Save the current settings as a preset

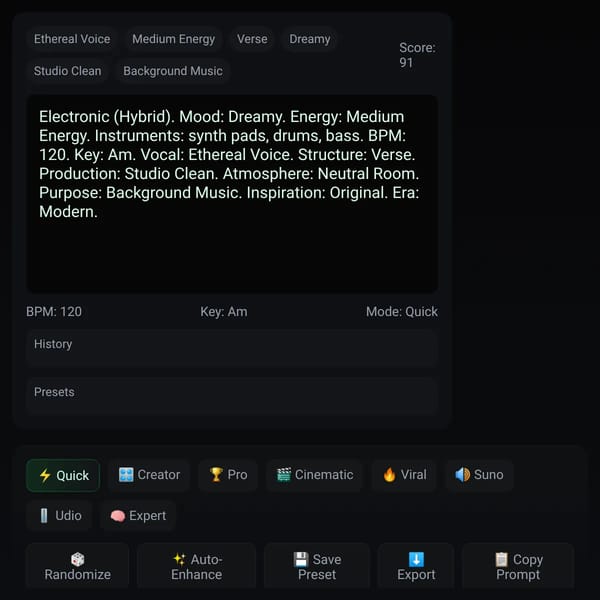[317, 567]
